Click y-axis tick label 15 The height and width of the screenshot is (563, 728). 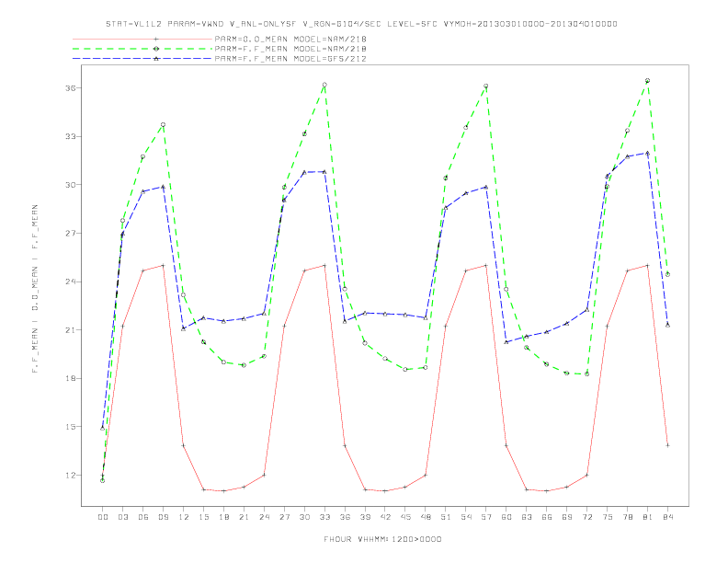click(70, 427)
